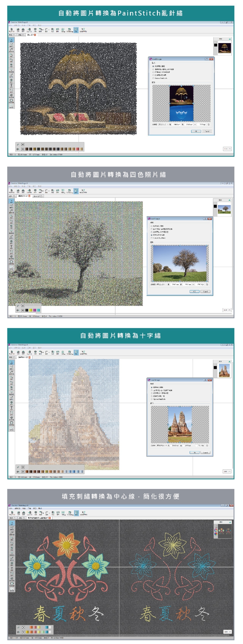Collapse the sequence panel triangle in the tree window
The width and height of the screenshot is (243, 644).
click(229, 200)
